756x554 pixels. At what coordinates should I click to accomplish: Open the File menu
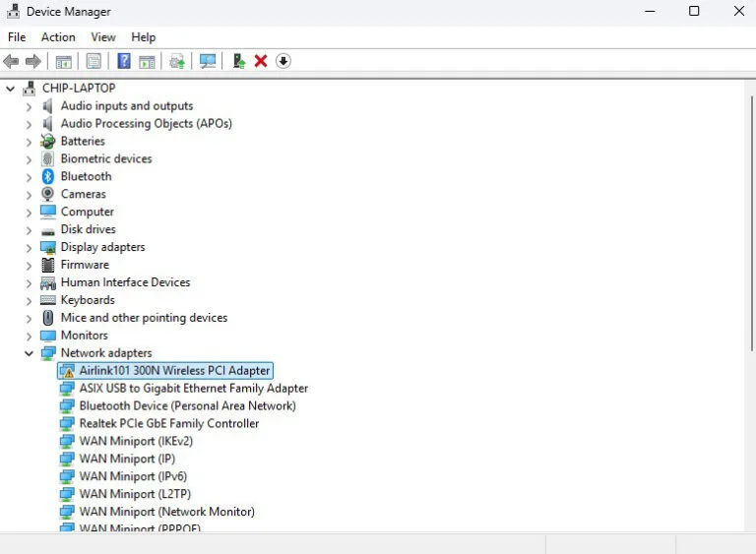tap(17, 37)
